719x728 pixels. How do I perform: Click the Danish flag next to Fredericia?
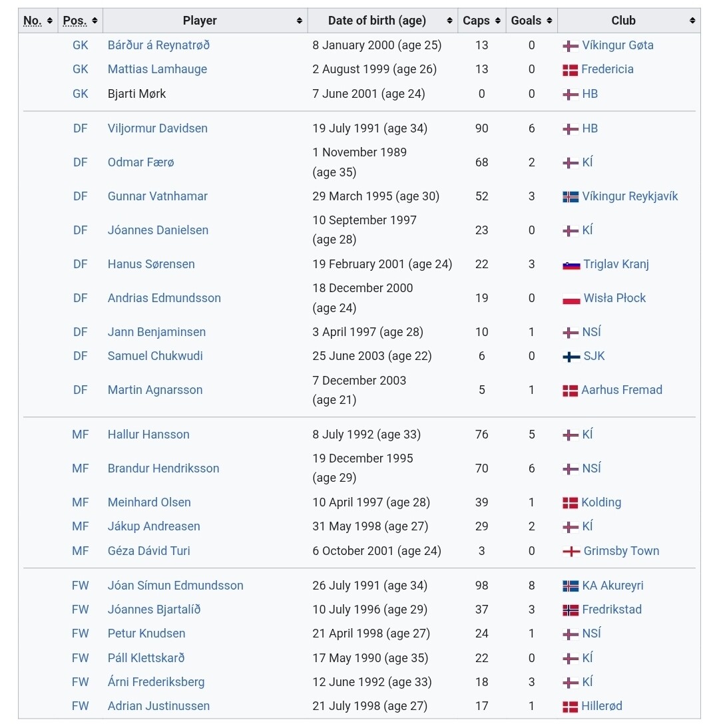[x=569, y=70]
